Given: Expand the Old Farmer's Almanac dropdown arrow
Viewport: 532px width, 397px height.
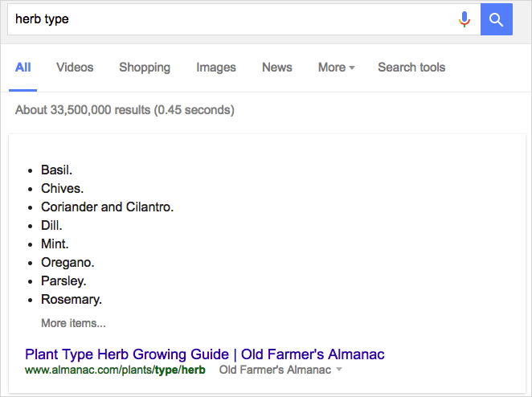Looking at the screenshot, I should point(339,369).
